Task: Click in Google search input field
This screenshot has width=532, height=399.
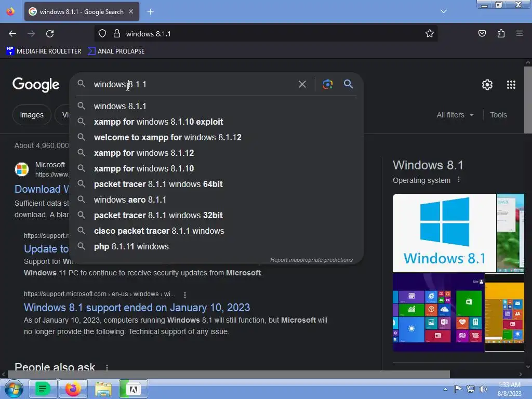Action: pos(193,84)
